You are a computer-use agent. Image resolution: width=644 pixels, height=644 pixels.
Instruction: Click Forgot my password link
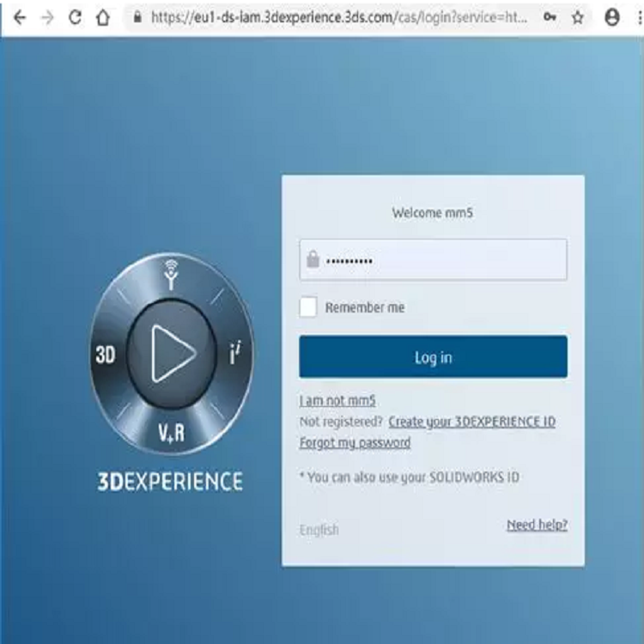click(x=355, y=443)
